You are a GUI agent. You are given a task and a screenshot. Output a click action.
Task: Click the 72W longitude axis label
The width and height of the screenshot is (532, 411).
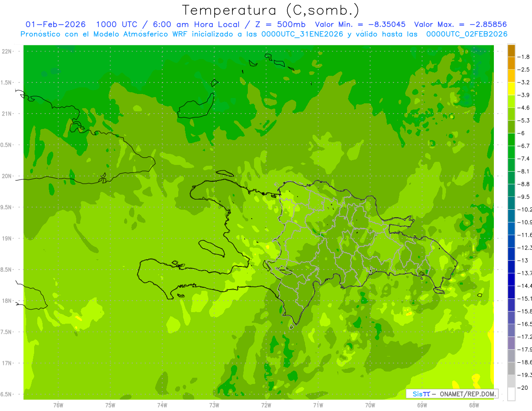click(266, 405)
